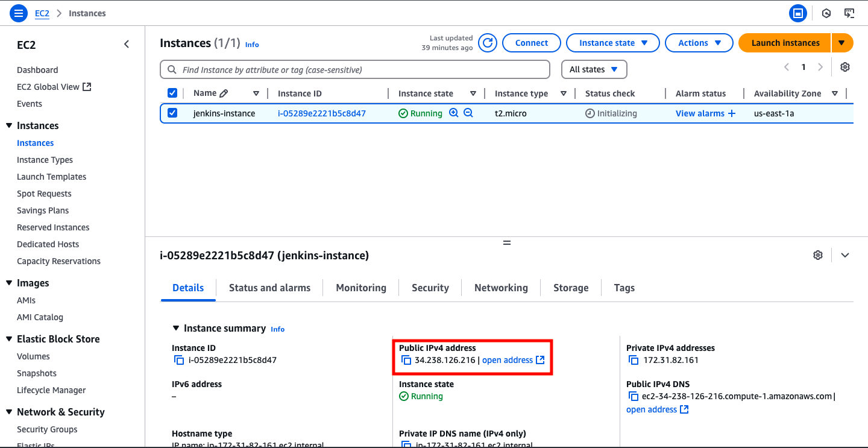
Task: Sort by Name column arrow
Action: [x=256, y=93]
